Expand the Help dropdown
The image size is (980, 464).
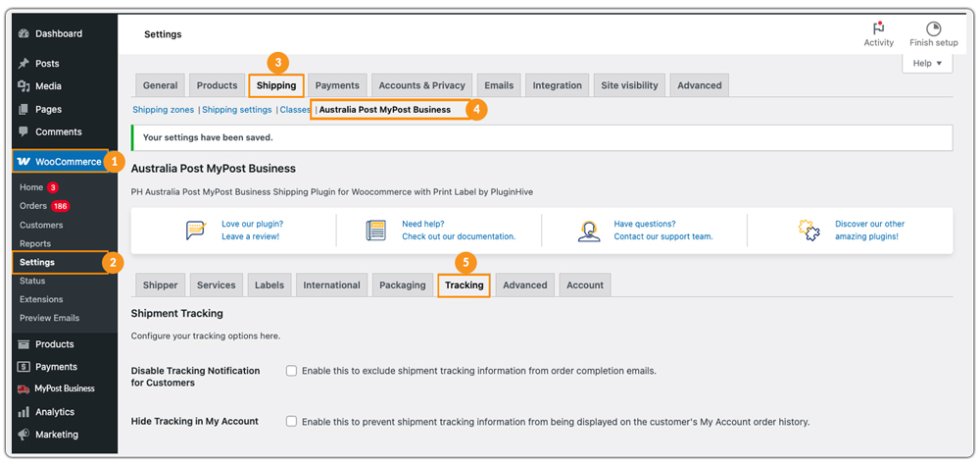point(927,63)
